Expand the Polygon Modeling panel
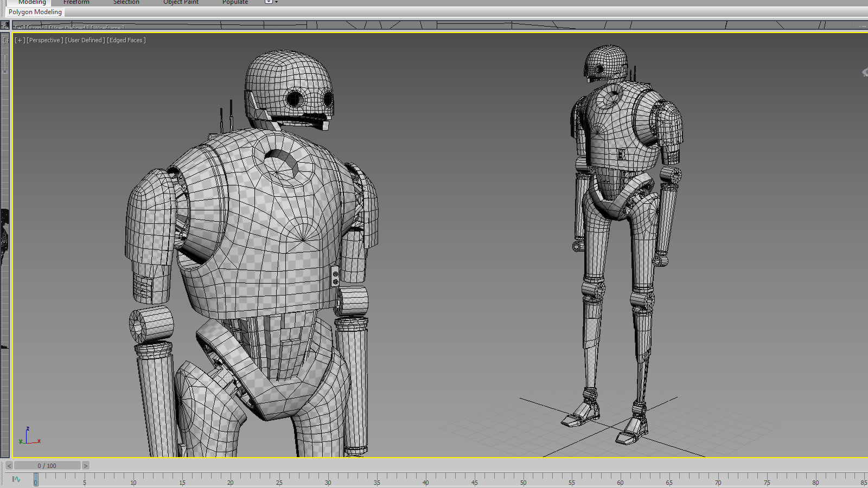The height and width of the screenshot is (488, 868). (35, 12)
